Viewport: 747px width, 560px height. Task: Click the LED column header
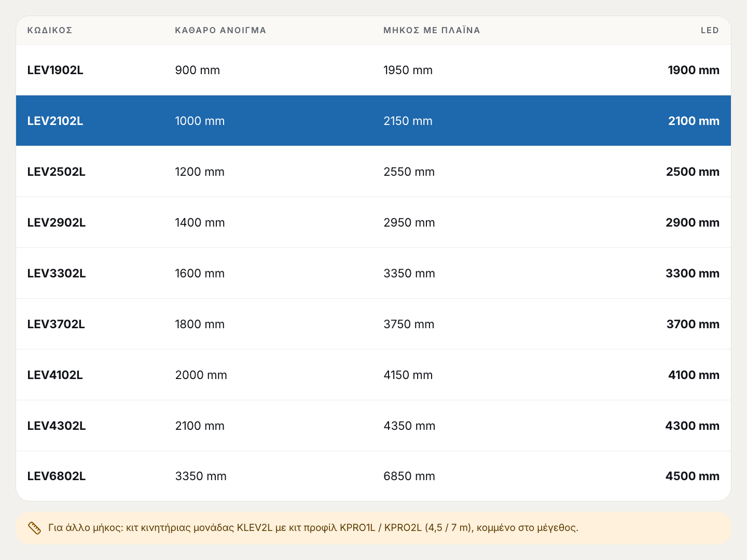[x=710, y=30]
